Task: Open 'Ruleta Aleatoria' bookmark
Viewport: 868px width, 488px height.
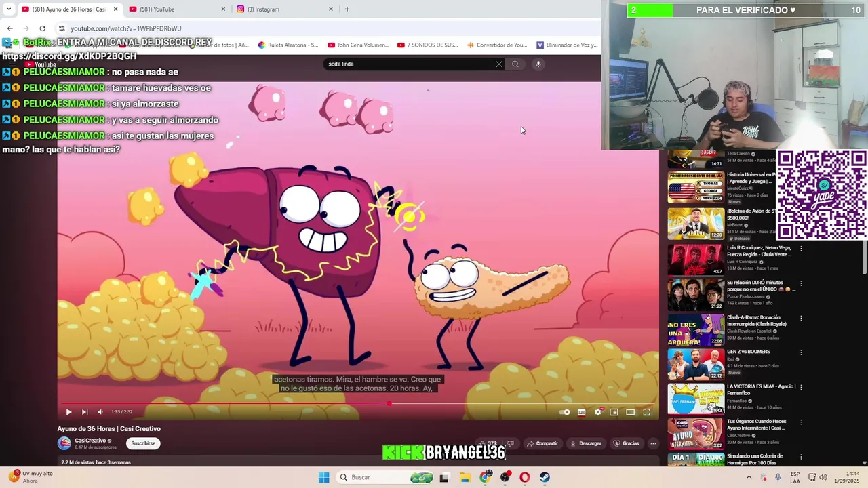Action: pos(288,45)
